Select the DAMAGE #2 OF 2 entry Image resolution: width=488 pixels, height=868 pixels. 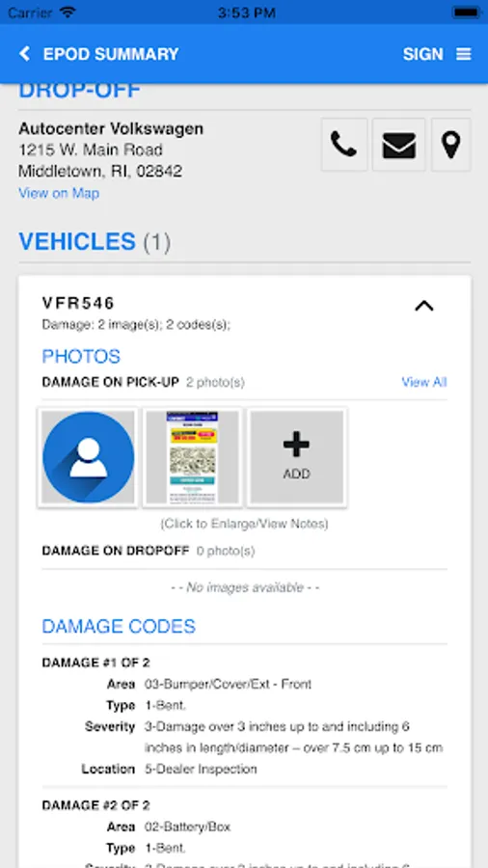pyautogui.click(x=95, y=805)
